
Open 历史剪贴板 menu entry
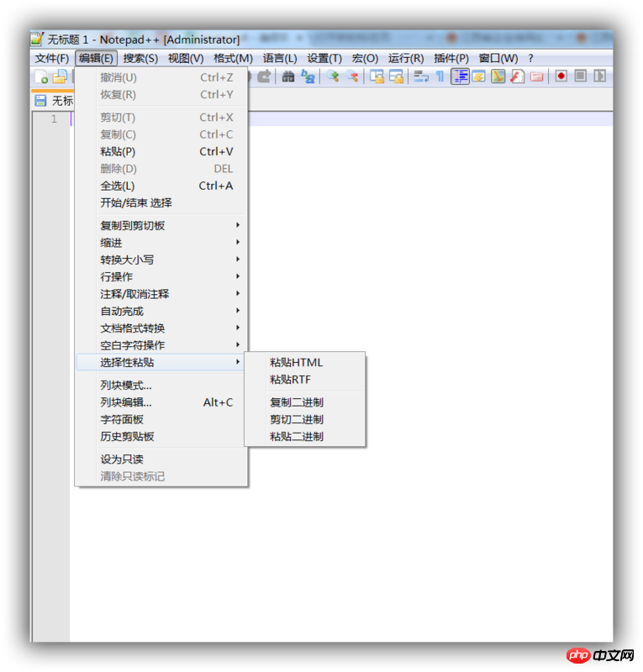(161, 437)
